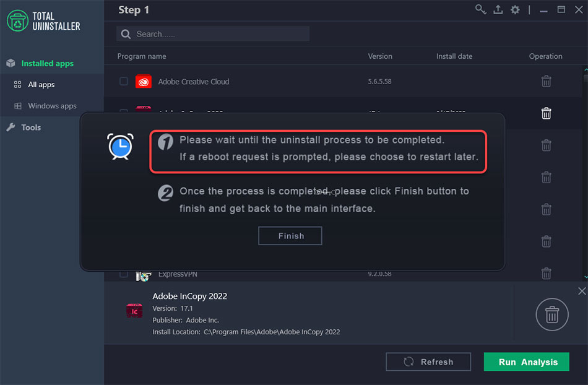This screenshot has height=385, width=588.
Task: Click the trash icon for Adobe Creative Cloud
Action: (546, 81)
